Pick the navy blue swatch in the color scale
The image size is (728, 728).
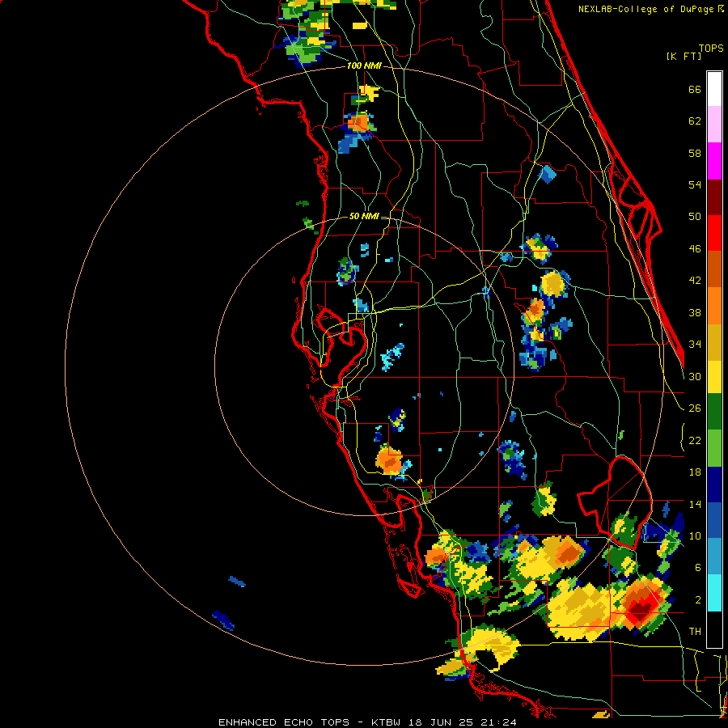714,485
